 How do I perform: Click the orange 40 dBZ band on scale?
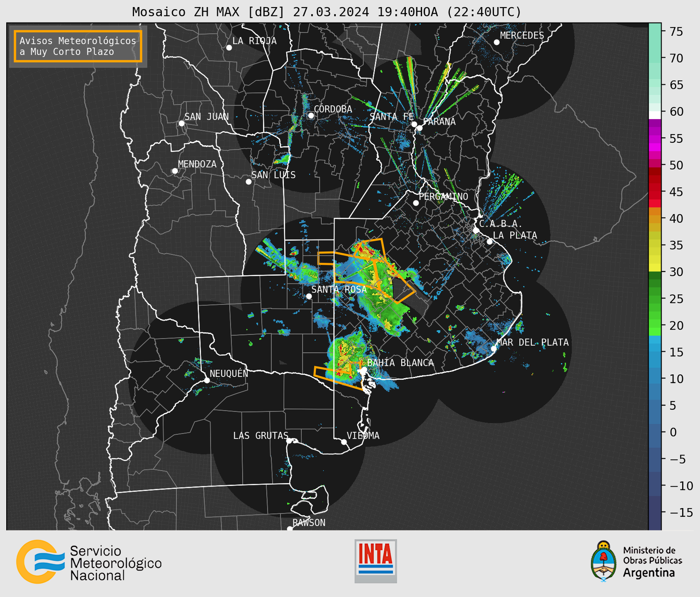655,219
